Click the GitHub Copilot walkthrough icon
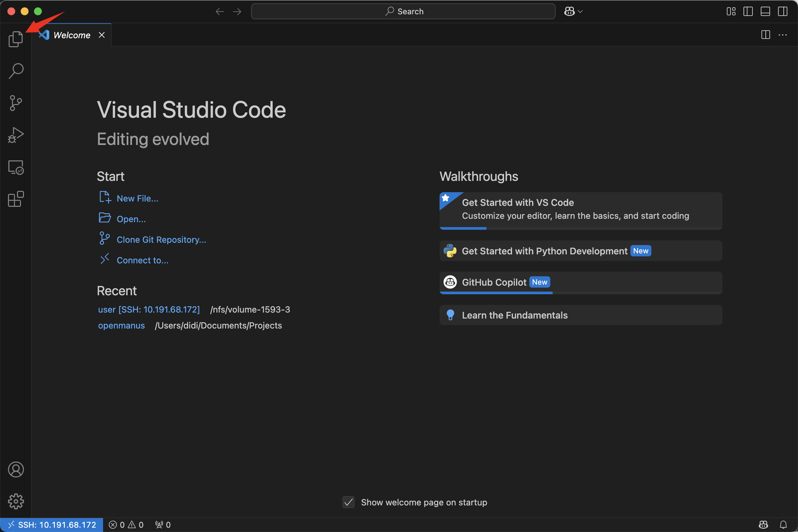798x532 pixels. tap(450, 282)
